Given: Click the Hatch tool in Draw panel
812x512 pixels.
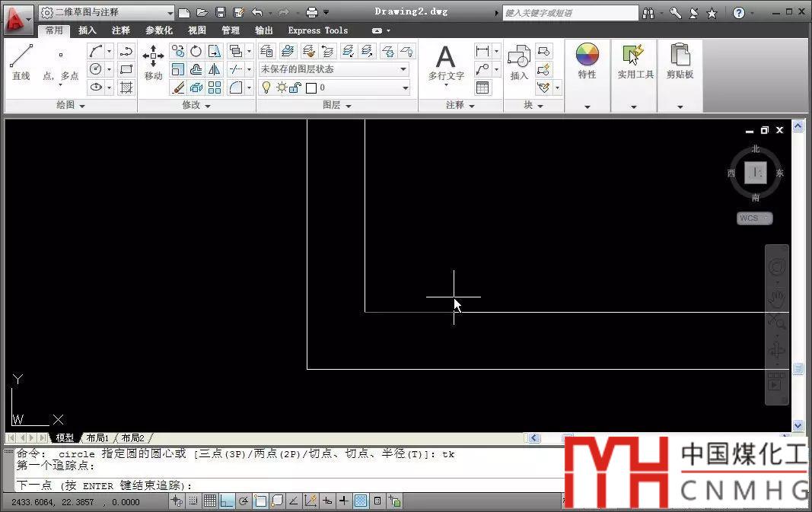Looking at the screenshot, I should (x=126, y=87).
